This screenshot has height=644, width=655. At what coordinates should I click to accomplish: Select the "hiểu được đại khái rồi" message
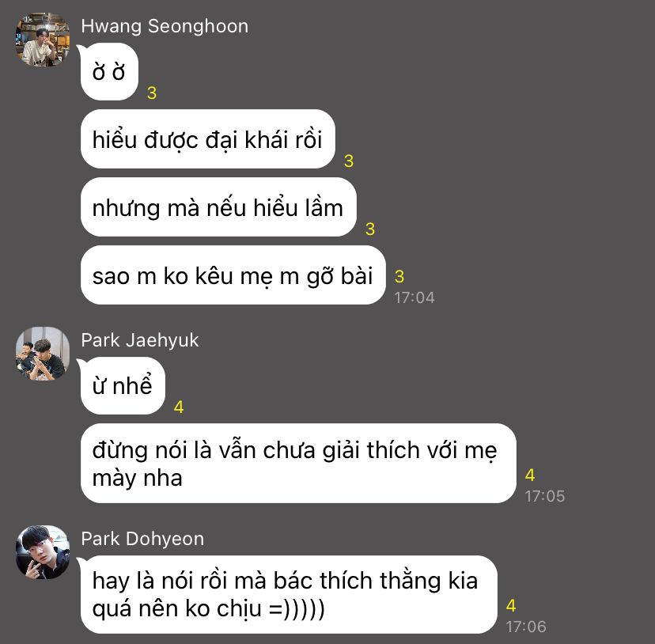click(x=207, y=139)
